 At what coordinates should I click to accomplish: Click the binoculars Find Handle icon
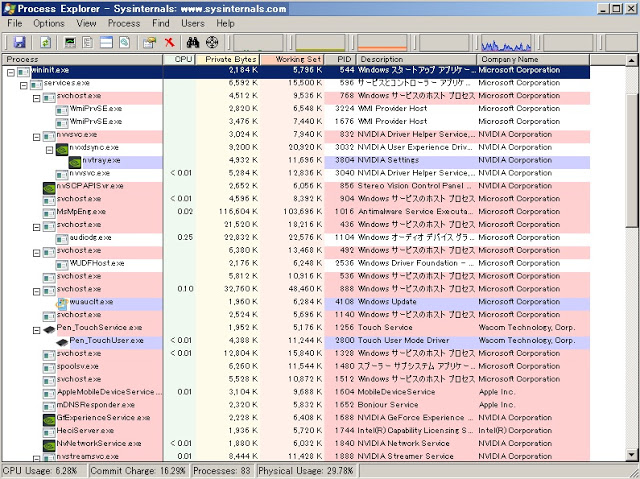point(193,42)
